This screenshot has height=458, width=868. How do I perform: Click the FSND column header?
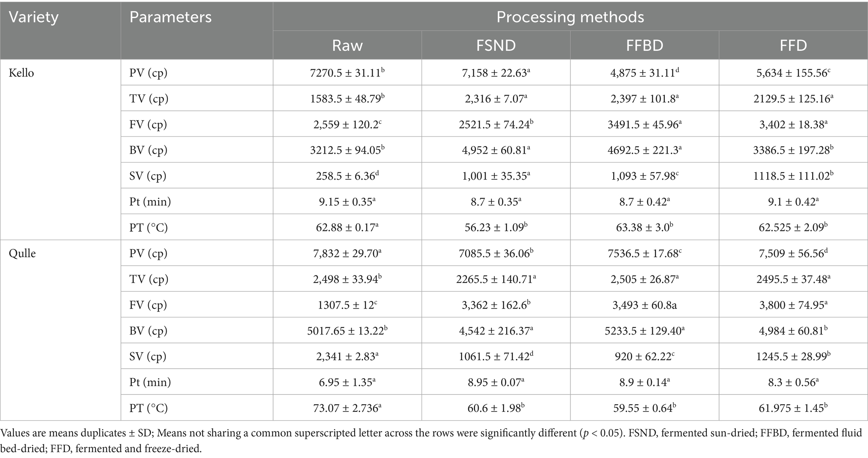(496, 45)
